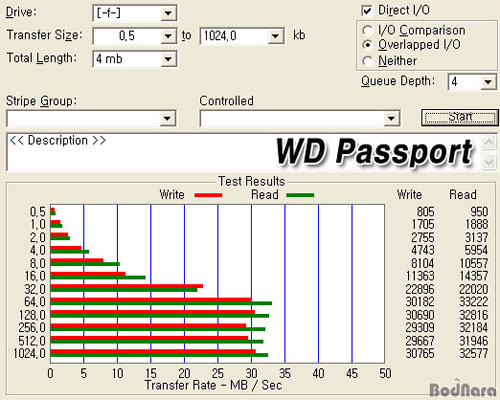500x400 pixels.
Task: Click the read value 31946
Action: pos(474,341)
